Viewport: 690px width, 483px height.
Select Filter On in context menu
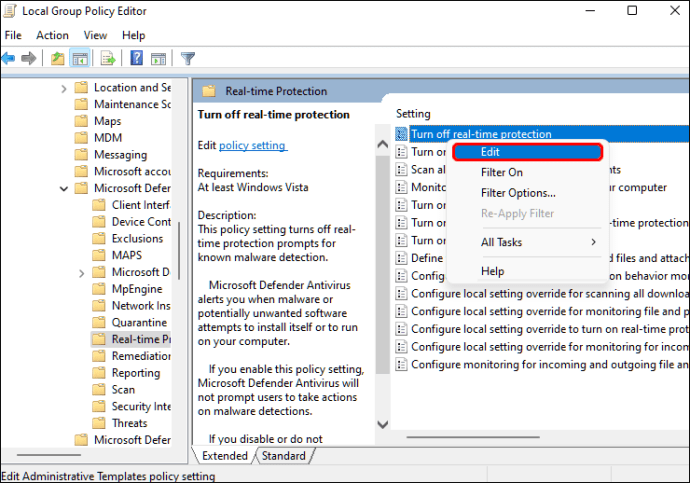[x=502, y=172]
